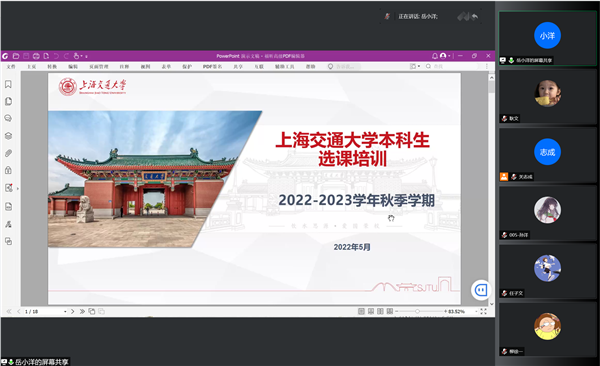Open the PDF签名 tab
Image resolution: width=600 pixels, height=366 pixels.
coord(212,67)
